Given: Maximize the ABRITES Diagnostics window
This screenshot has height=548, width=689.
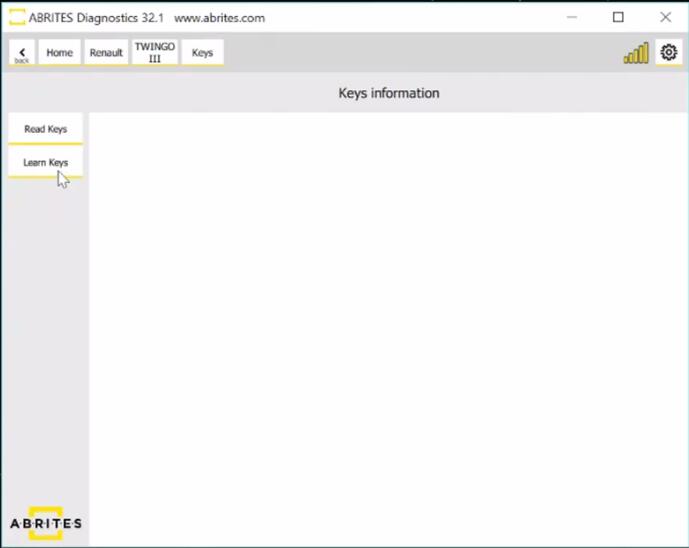Looking at the screenshot, I should tap(618, 18).
